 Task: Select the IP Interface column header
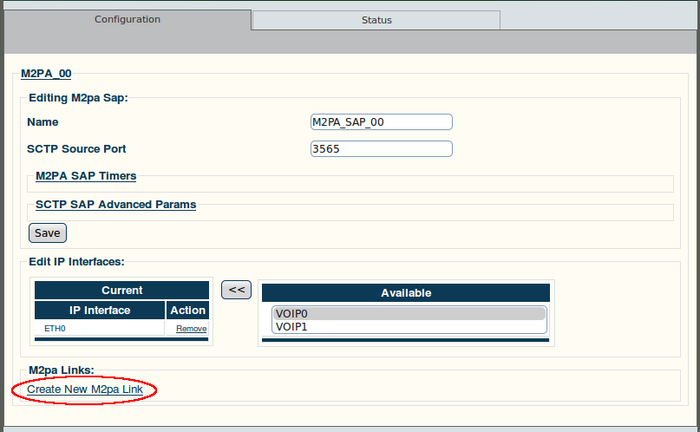click(100, 310)
